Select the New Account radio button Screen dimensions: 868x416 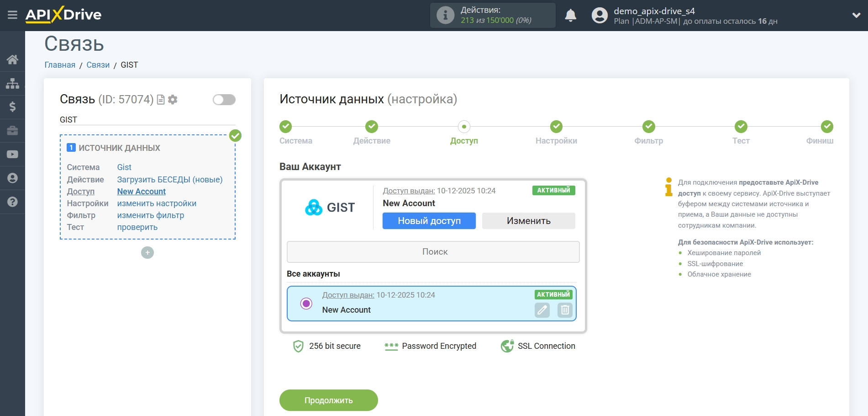306,303
